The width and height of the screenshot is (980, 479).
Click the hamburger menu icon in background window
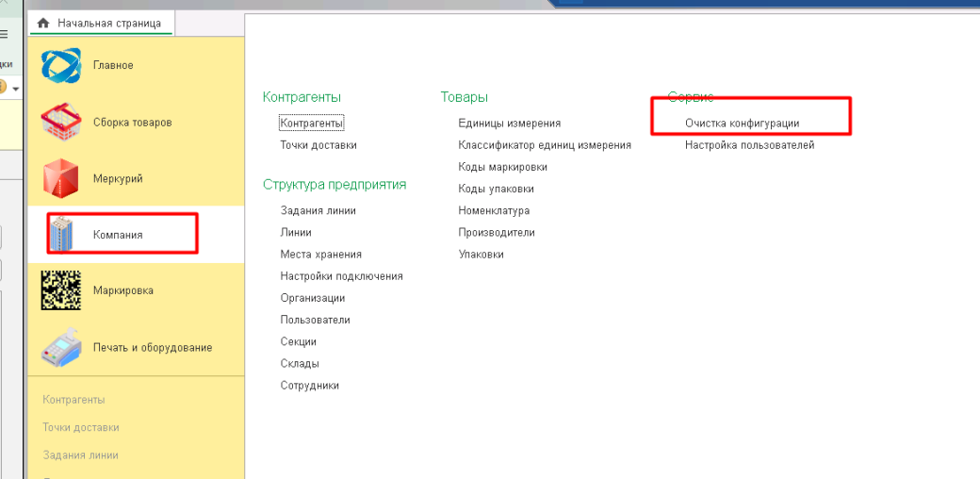(x=4, y=35)
